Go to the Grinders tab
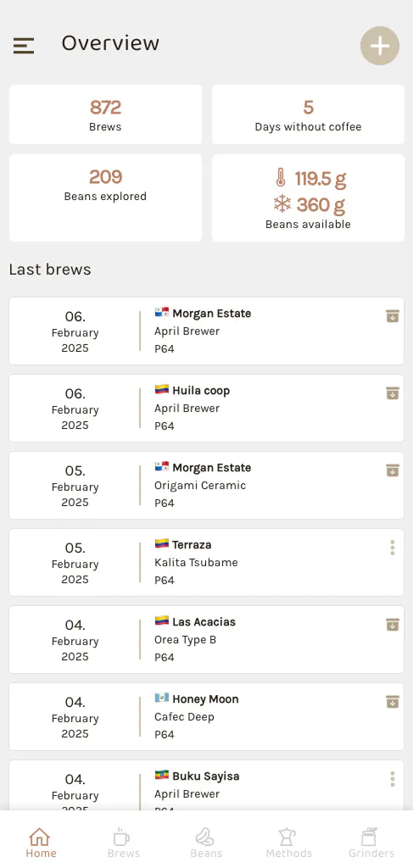Screen dimensions: 413x868 click(x=371, y=843)
